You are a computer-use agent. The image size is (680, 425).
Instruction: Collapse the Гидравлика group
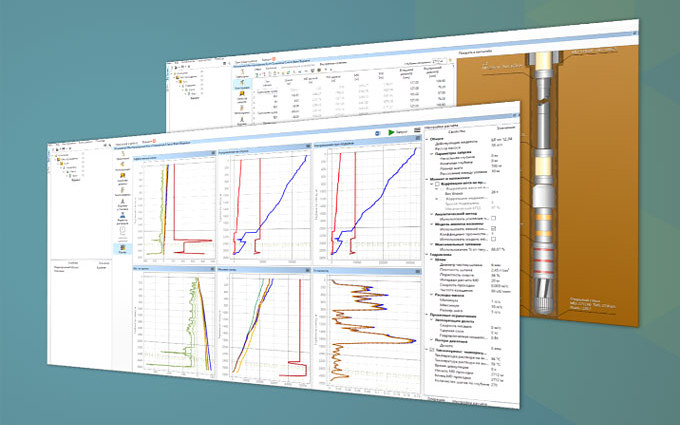tap(427, 255)
